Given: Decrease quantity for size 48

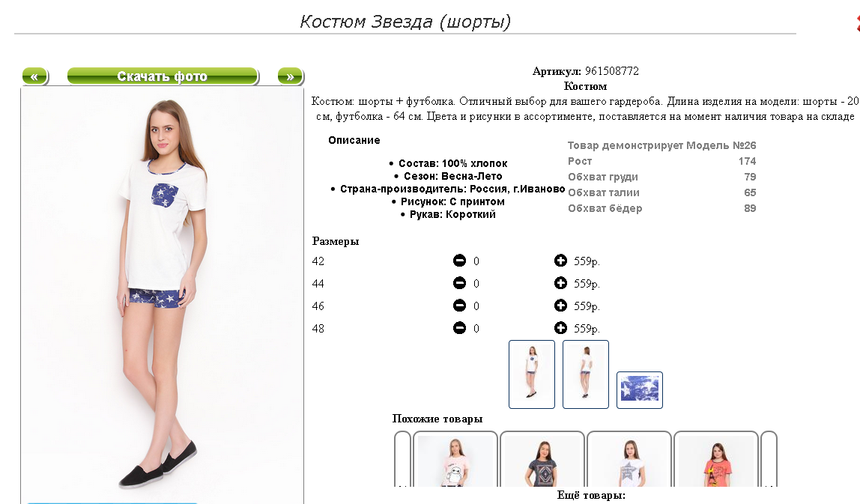Looking at the screenshot, I should [x=459, y=328].
